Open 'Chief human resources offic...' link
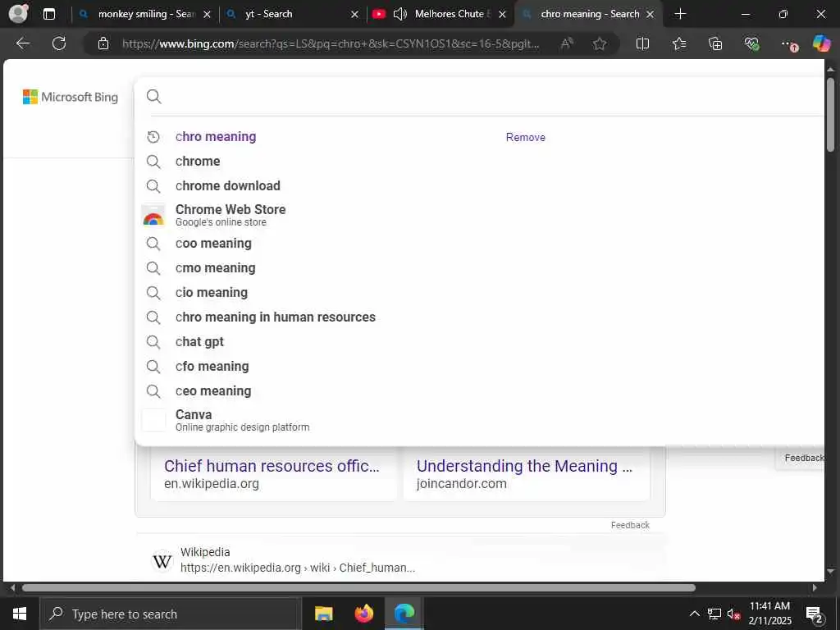The height and width of the screenshot is (630, 840). pos(272,466)
